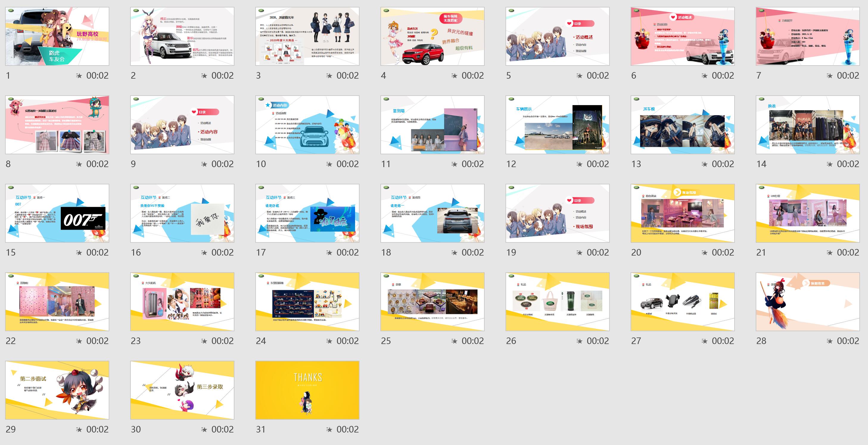Screen dimensions: 868x445
Task: Select slide 2 thumbnail with white Range Rover
Action: pyautogui.click(x=182, y=36)
